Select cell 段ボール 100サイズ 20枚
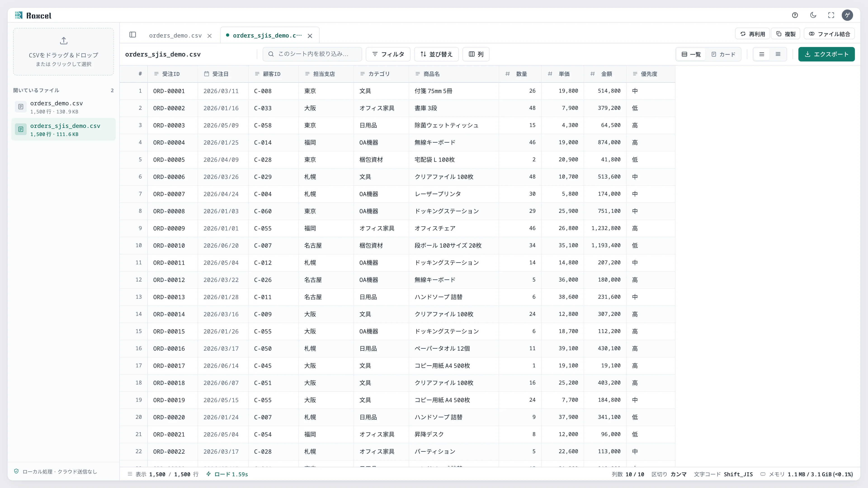 pyautogui.click(x=454, y=246)
